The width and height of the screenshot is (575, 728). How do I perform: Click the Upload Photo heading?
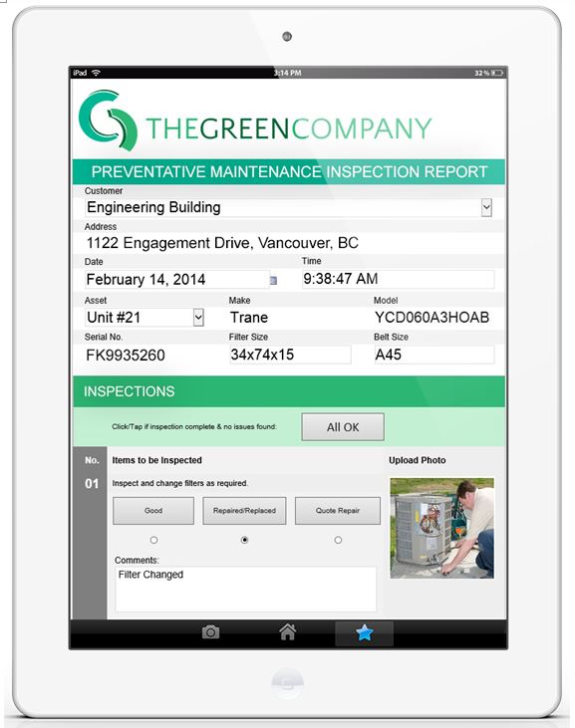tap(418, 460)
